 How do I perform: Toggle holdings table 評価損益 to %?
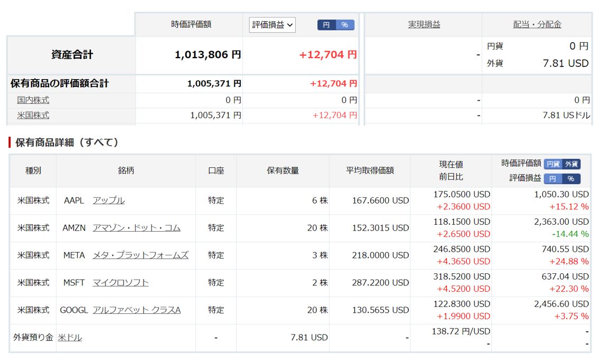[x=571, y=178]
